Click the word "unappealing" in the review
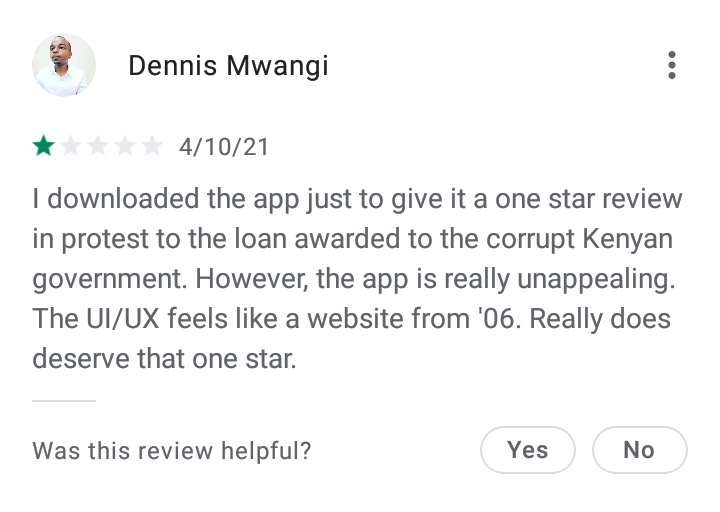Screen dimensions: 720x512 point(596,280)
